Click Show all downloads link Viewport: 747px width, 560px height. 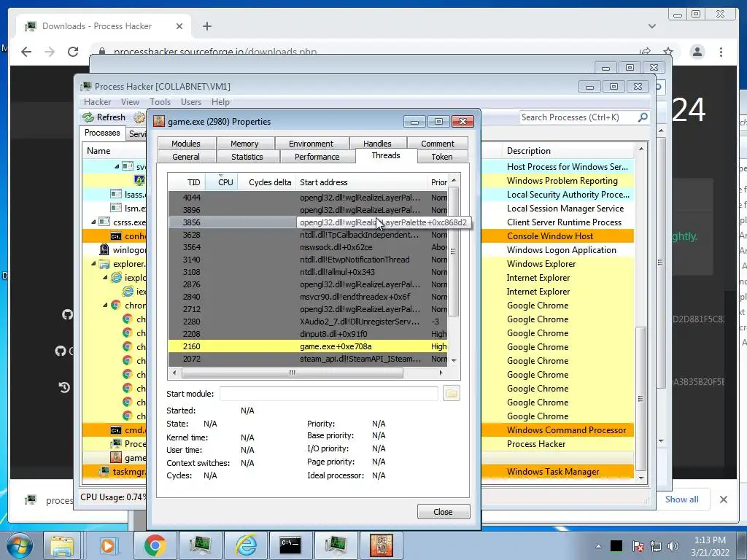pos(682,499)
